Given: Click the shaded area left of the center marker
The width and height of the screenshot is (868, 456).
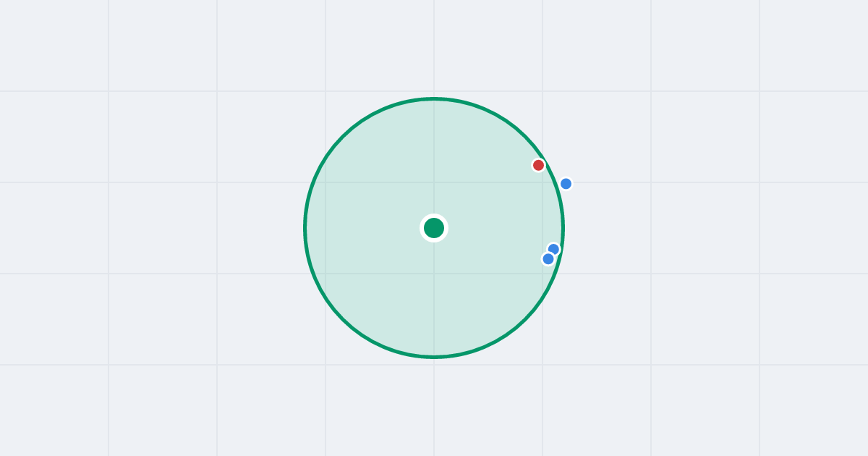Looking at the screenshot, I should click(362, 228).
